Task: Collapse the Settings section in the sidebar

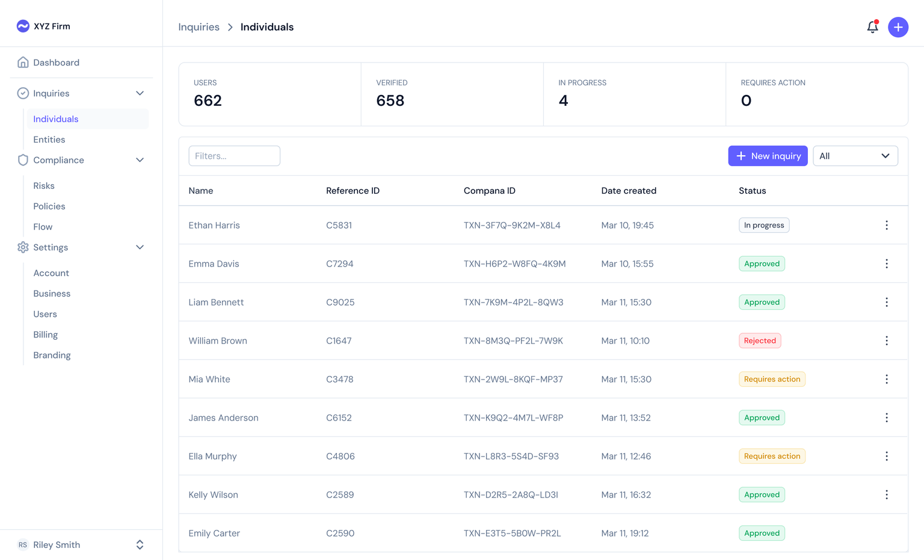Action: pos(140,247)
